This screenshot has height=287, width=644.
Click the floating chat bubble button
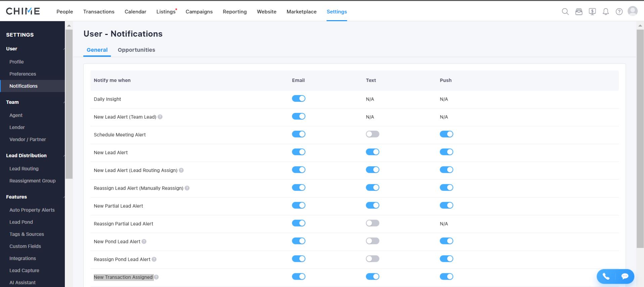[625, 276]
